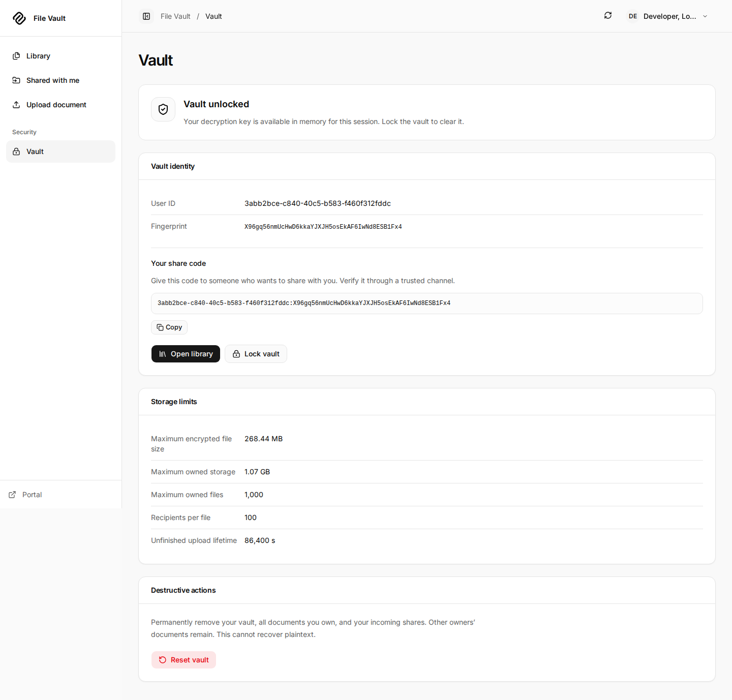The width and height of the screenshot is (732, 700).
Task: Click the 100 recipients per file value
Action: pyautogui.click(x=251, y=518)
